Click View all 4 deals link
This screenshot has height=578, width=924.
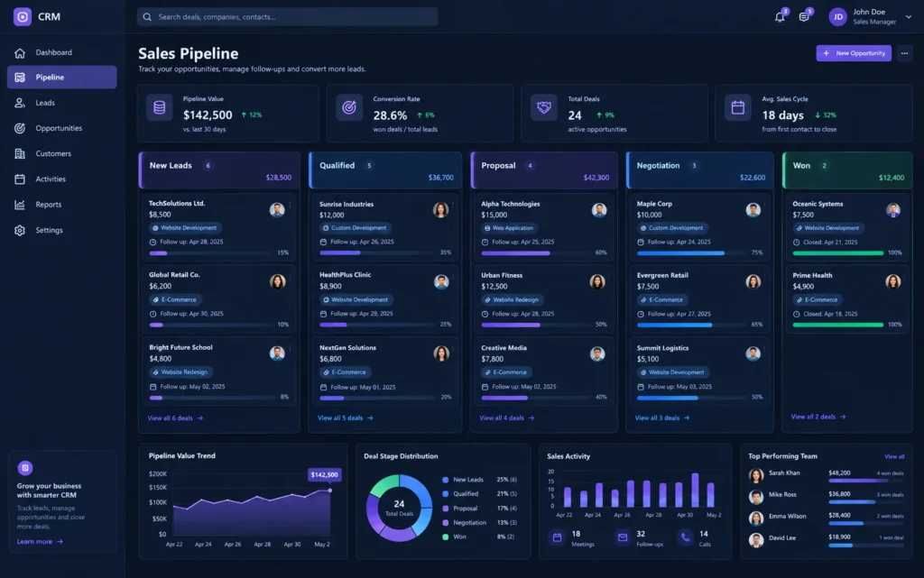507,417
